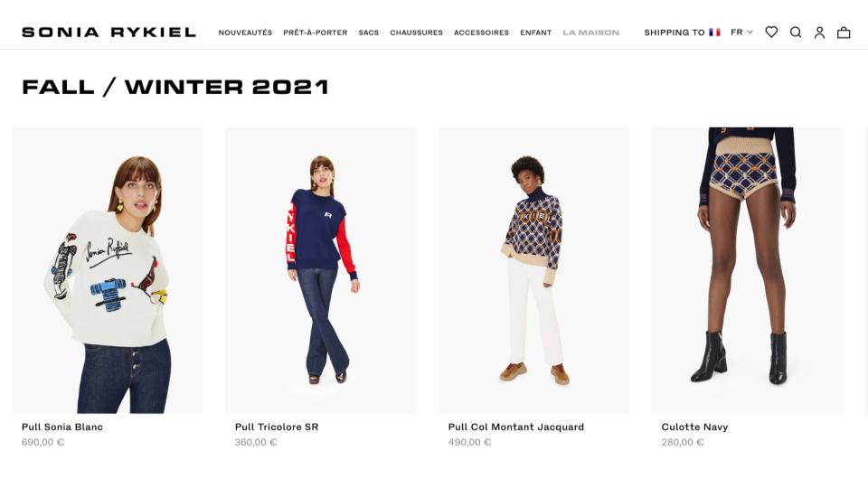Visit the La Maison link
The image size is (868, 488).
[x=590, y=33]
